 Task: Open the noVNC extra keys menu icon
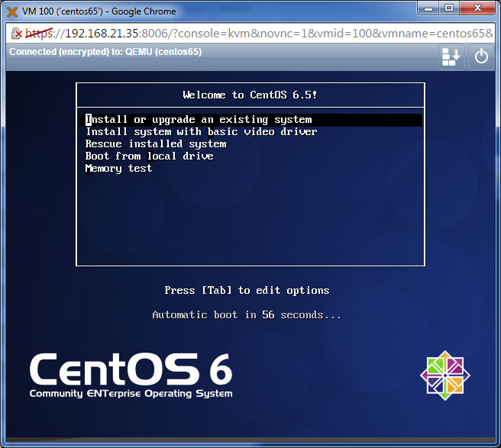coord(451,56)
